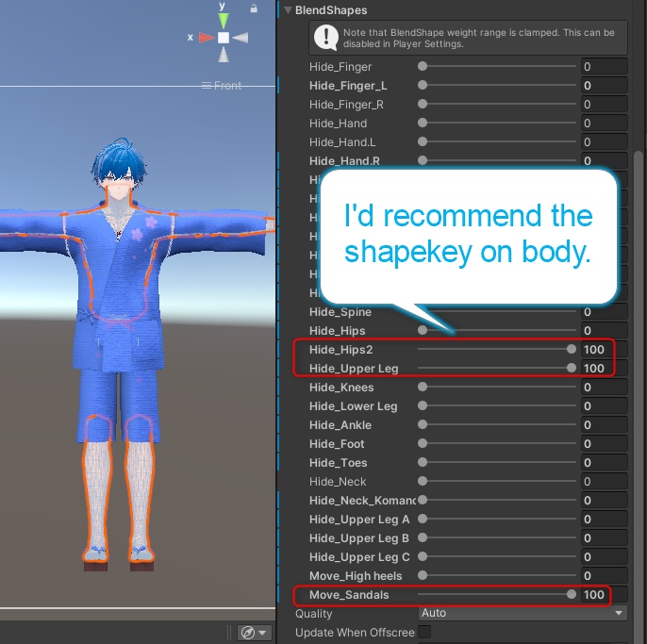Click the warning icon in clamped note

pos(326,38)
